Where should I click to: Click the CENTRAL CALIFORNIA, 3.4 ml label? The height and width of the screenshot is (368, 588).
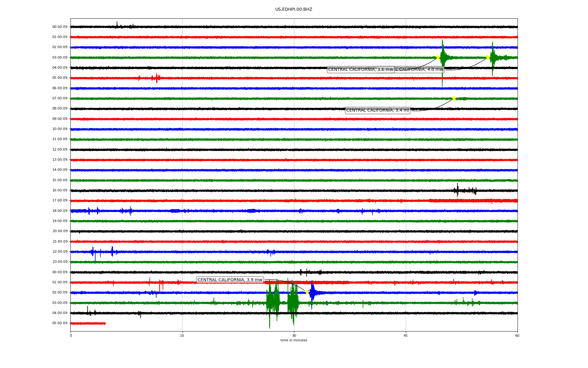coord(377,110)
